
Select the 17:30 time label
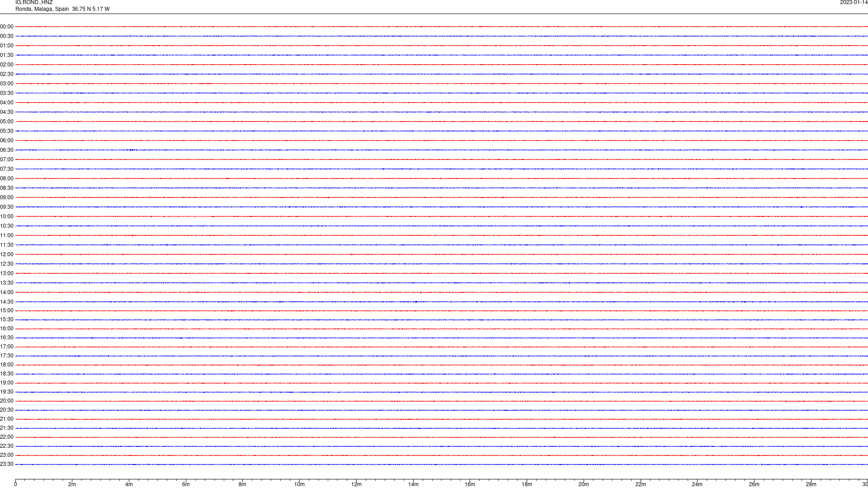[7, 356]
